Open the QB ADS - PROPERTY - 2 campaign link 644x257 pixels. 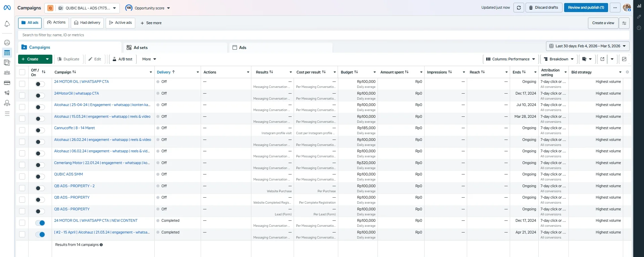click(x=74, y=186)
